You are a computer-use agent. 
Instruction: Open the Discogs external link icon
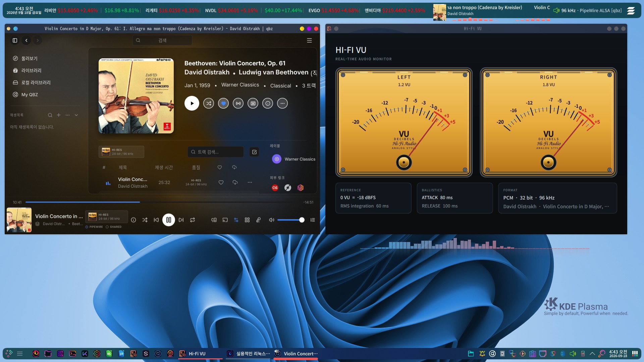(288, 188)
